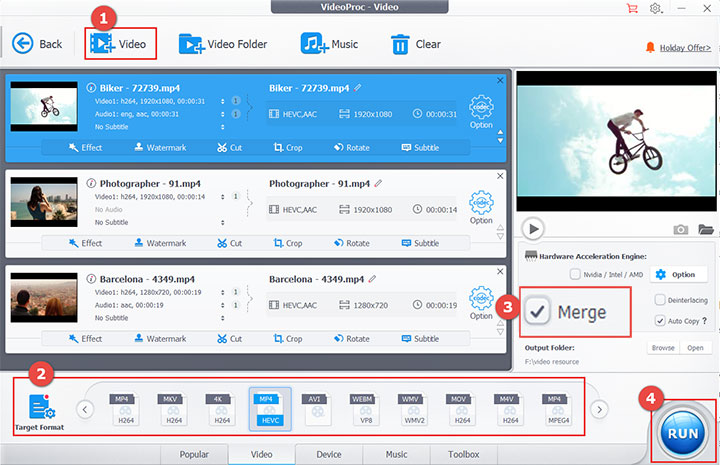Show info for Biker - 72739.mp4
This screenshot has height=465, width=720.
pyautogui.click(x=91, y=88)
